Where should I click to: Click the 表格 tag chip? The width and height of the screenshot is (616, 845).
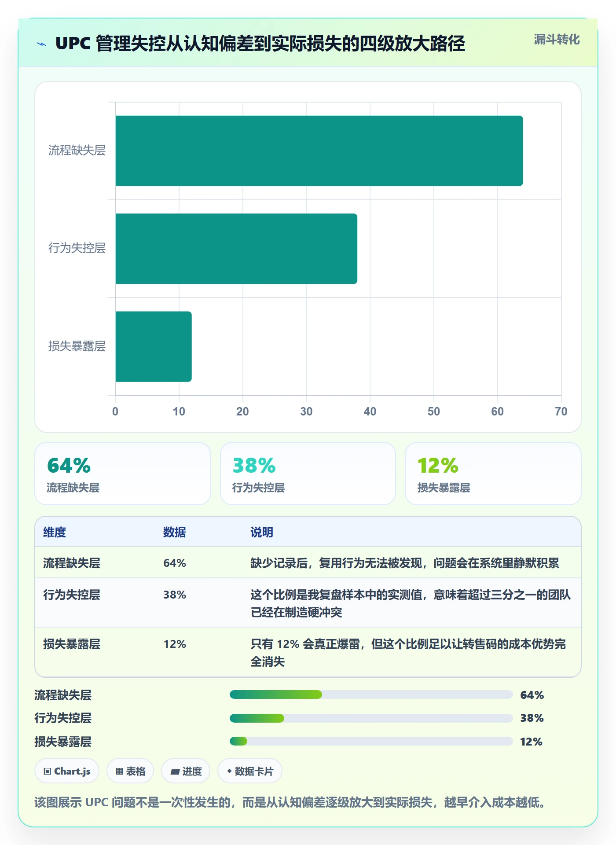point(130,771)
